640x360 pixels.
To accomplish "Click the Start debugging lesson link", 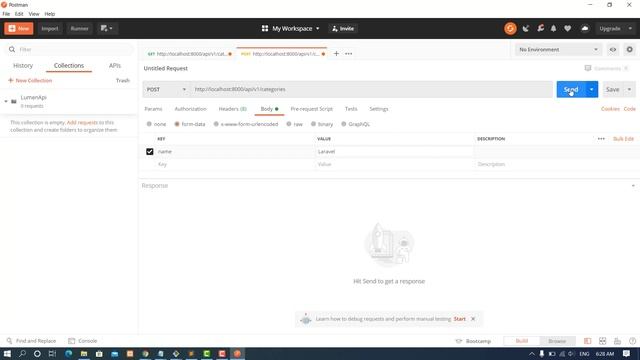I will pos(460,319).
